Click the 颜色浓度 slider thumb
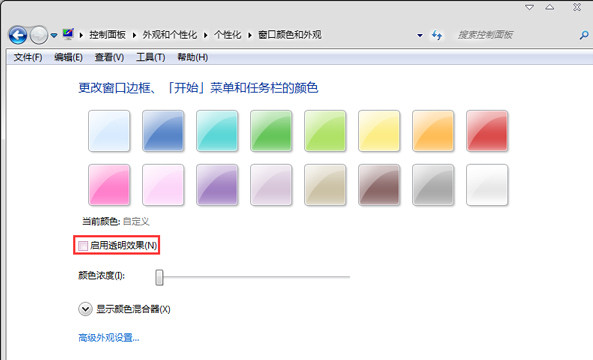 (160, 277)
